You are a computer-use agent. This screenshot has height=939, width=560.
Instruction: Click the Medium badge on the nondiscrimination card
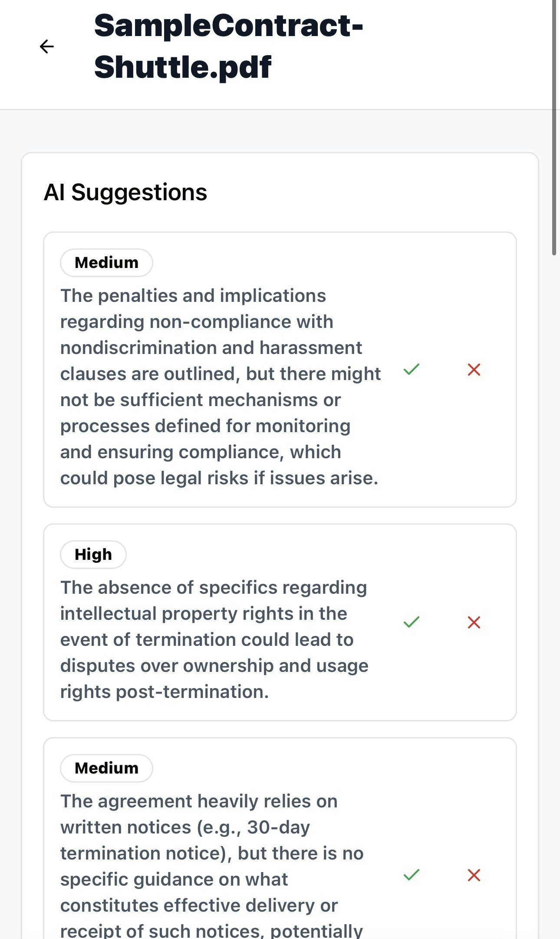click(106, 263)
